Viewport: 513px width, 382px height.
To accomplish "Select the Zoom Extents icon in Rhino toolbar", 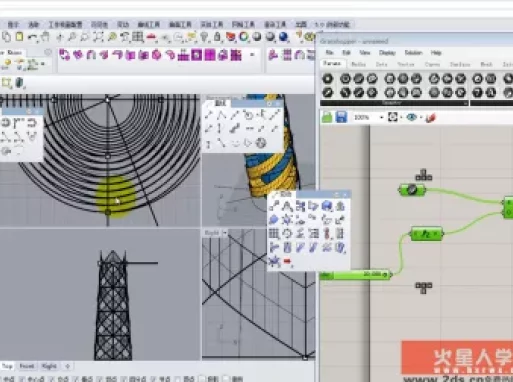I will coord(98,37).
